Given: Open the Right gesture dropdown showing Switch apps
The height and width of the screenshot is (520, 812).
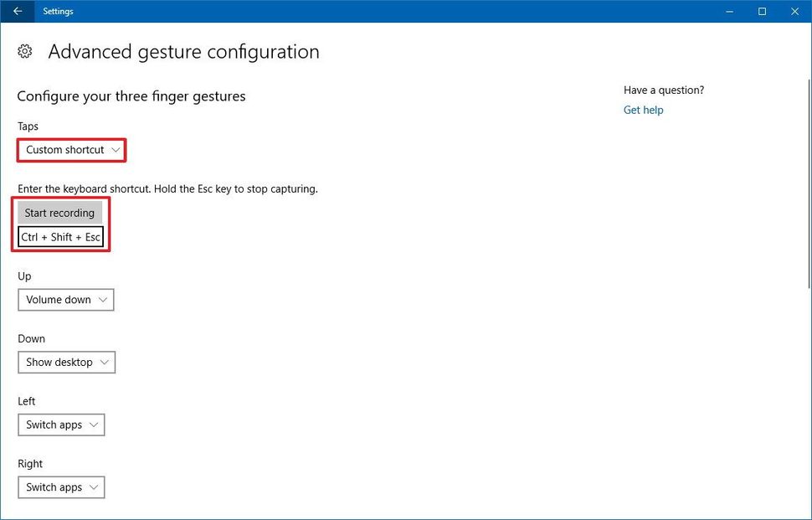Looking at the screenshot, I should coord(60,487).
